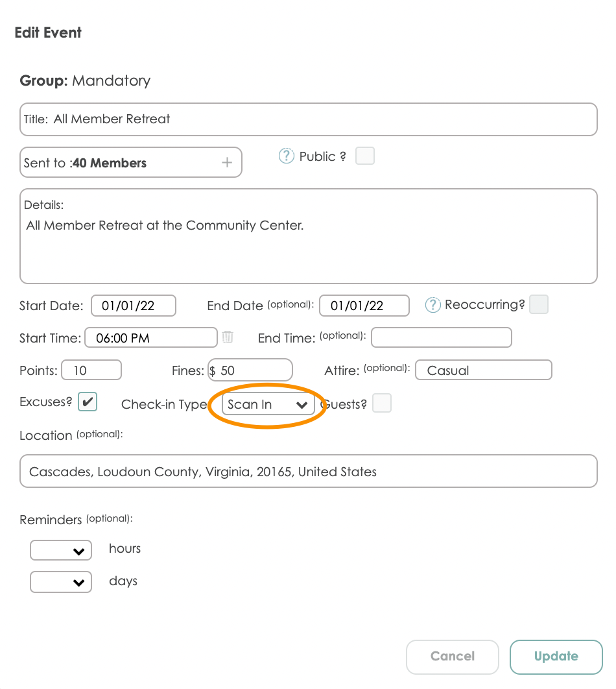Image resolution: width=616 pixels, height=689 pixels.
Task: Focus the empty End Time field
Action: (x=442, y=337)
